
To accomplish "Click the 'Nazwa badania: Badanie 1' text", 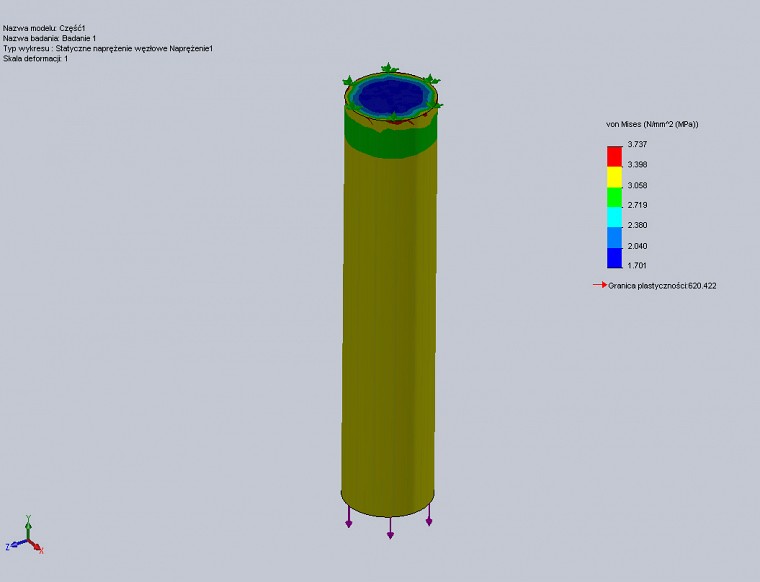I will pos(49,38).
